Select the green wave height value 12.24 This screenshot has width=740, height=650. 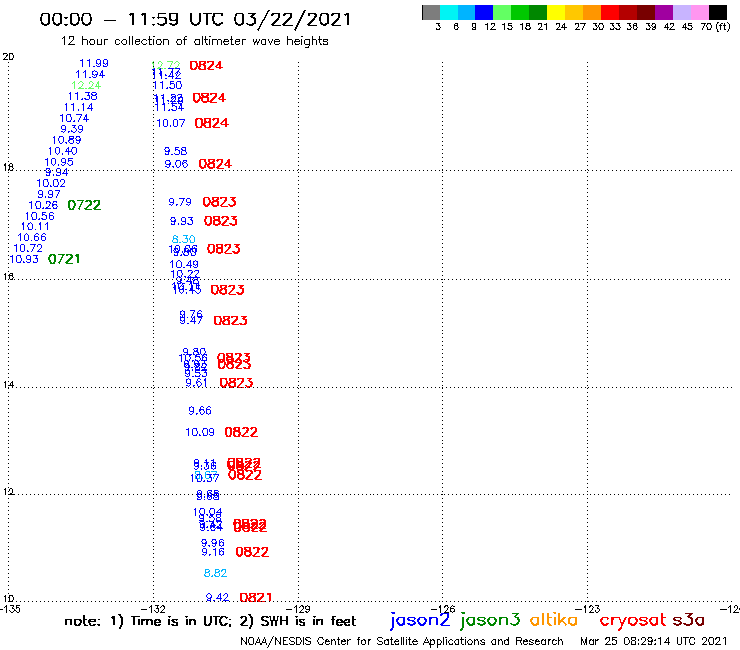tap(86, 85)
